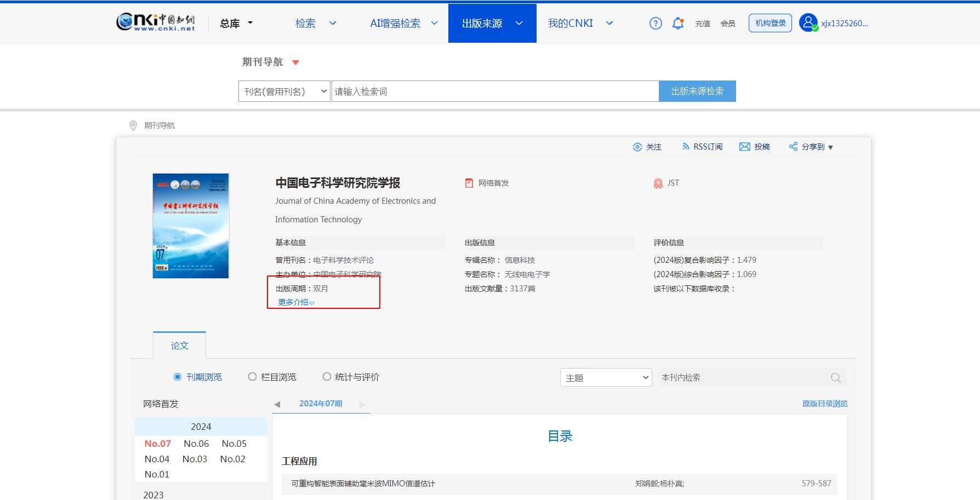Open issue No.02
Viewport: 980px width, 500px height.
pos(232,459)
